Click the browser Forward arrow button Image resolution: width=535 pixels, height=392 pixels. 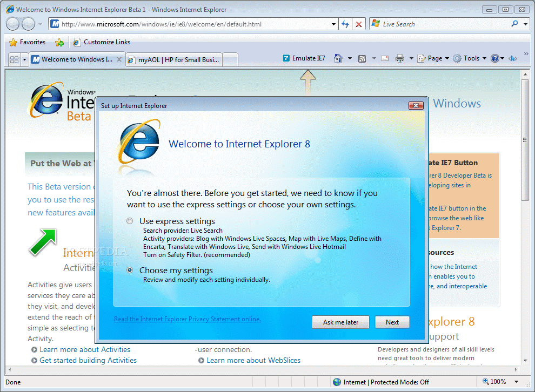coord(28,24)
